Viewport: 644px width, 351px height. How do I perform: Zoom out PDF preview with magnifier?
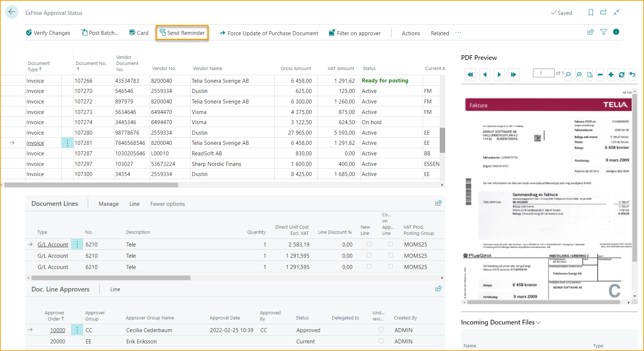point(568,75)
